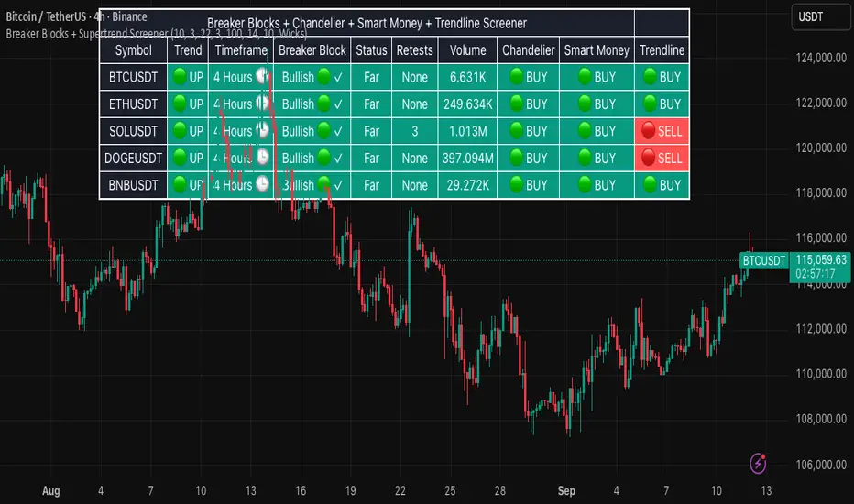This screenshot has height=504, width=854.
Task: Click the 124,000.00 price axis label
Action: [821, 57]
